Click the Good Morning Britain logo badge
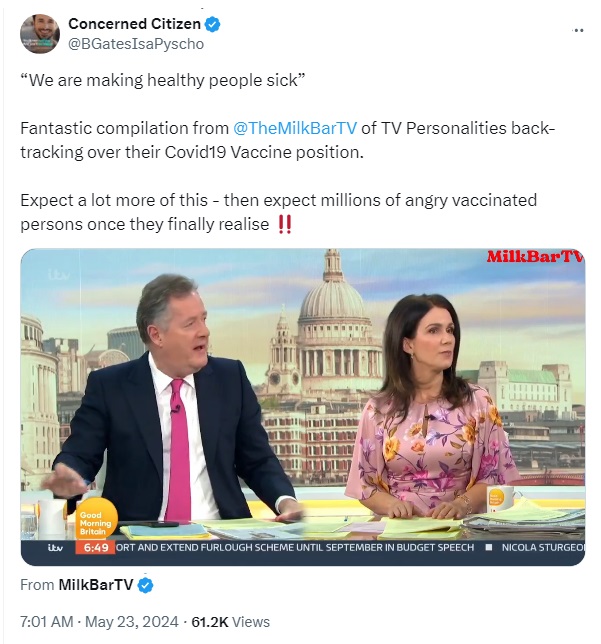The width and height of the screenshot is (601, 644). (95, 520)
